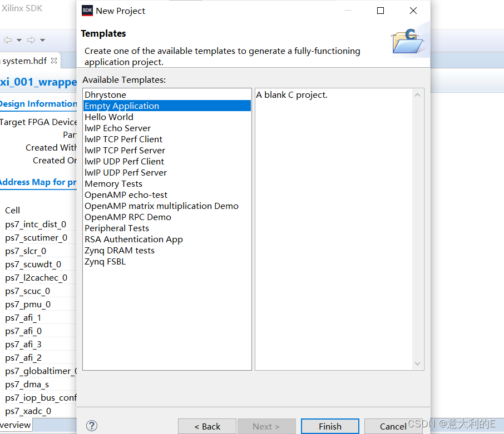Click the SDK icon in dialog title bar
Image resolution: width=504 pixels, height=434 pixels.
[x=87, y=11]
